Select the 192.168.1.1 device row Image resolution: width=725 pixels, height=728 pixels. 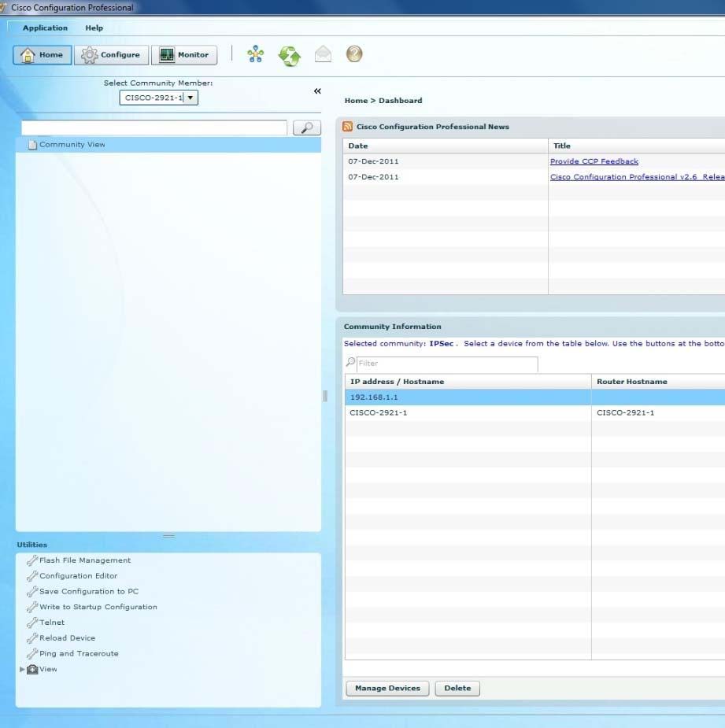(x=535, y=397)
